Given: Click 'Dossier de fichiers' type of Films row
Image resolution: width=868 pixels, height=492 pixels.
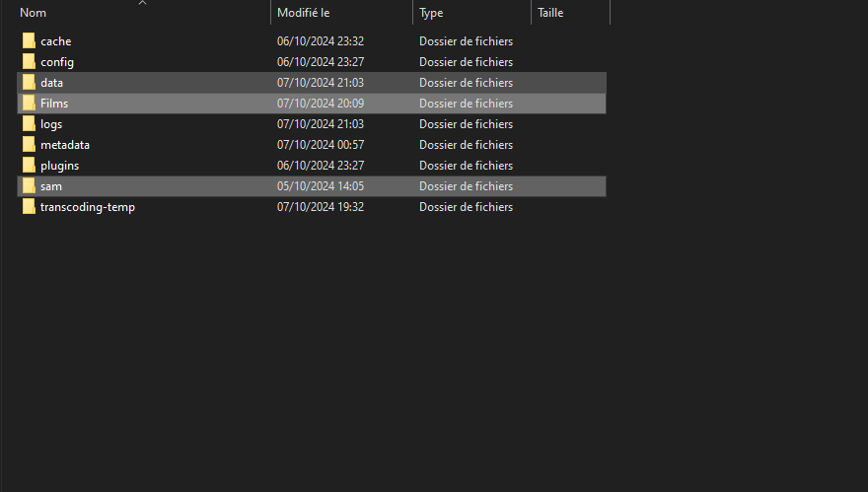Looking at the screenshot, I should (x=467, y=103).
